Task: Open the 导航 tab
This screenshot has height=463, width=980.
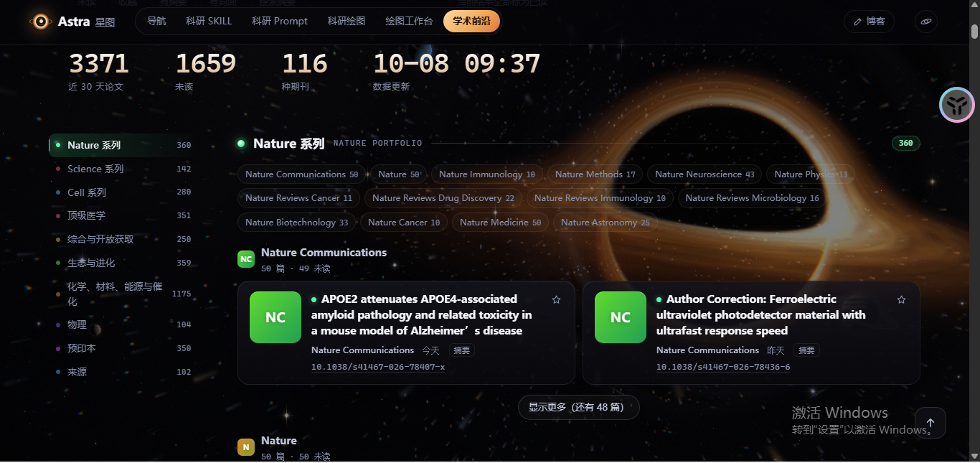Action: 156,22
